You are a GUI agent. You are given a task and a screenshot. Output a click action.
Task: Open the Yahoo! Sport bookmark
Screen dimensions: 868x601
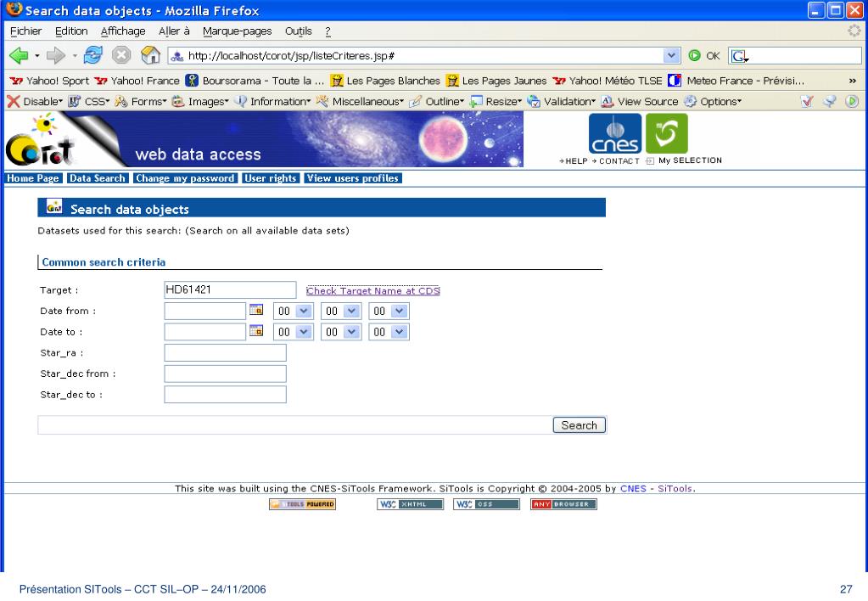(49, 81)
